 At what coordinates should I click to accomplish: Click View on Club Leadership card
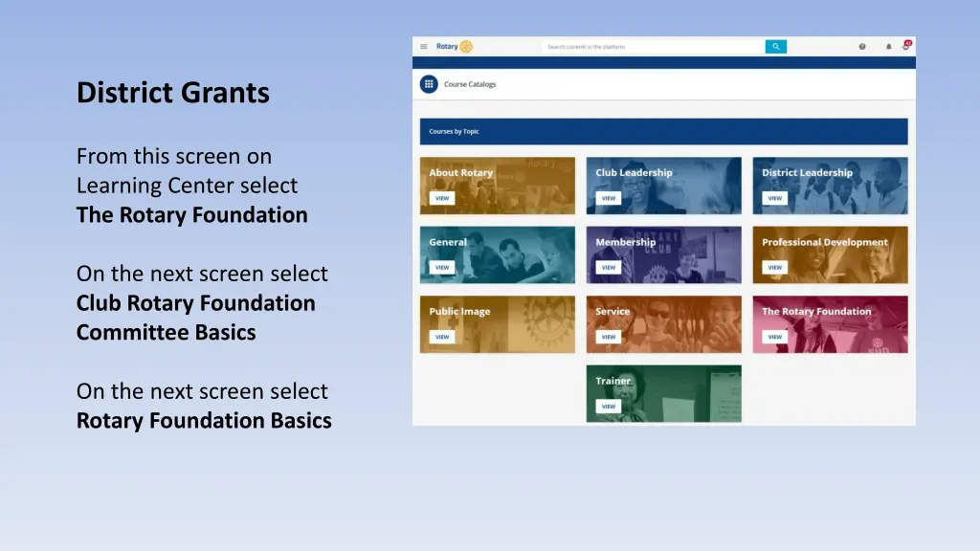(x=608, y=198)
